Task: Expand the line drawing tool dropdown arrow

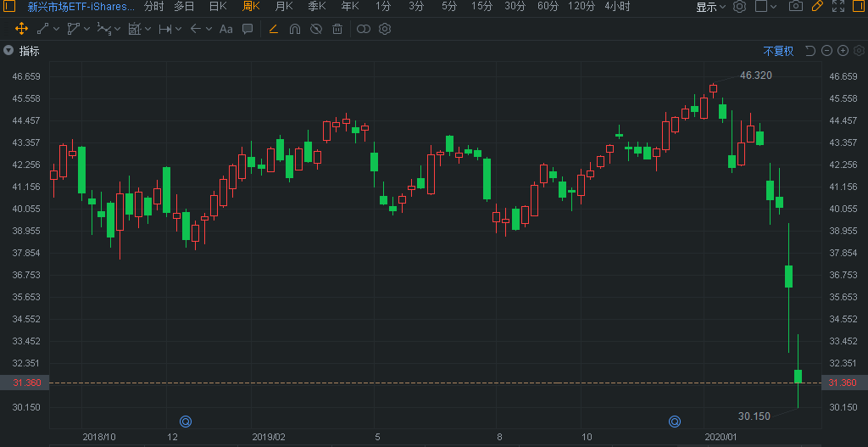Action: (56, 29)
